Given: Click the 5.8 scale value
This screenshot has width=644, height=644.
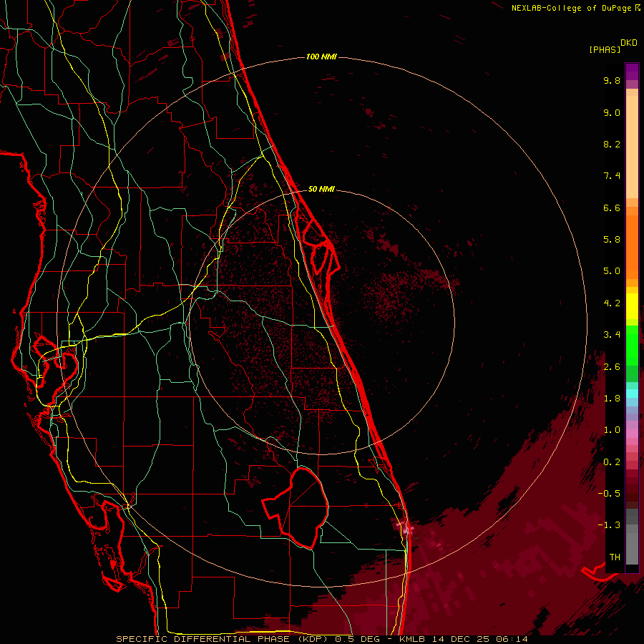Looking at the screenshot, I should coord(612,240).
